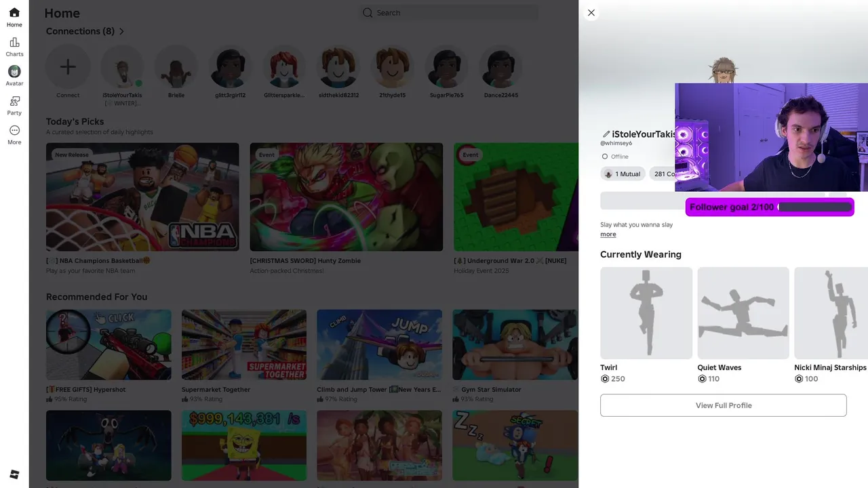The height and width of the screenshot is (488, 868).
Task: Open Hunty Zombie event game card
Action: tap(347, 197)
